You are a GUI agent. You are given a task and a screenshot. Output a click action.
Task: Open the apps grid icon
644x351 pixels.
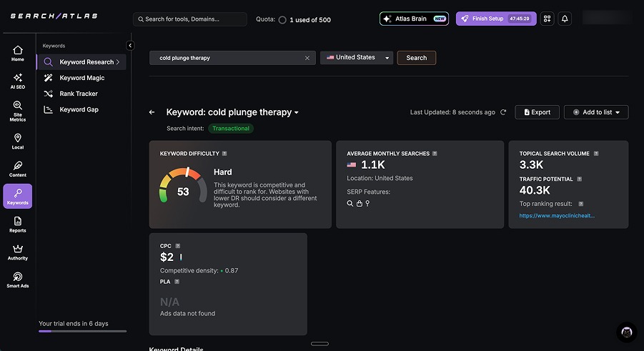[547, 19]
